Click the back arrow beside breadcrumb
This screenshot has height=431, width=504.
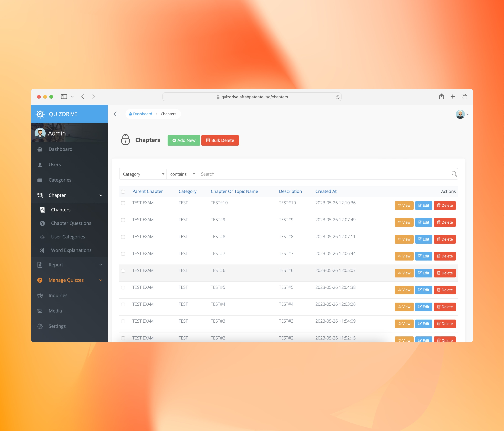[x=117, y=114]
